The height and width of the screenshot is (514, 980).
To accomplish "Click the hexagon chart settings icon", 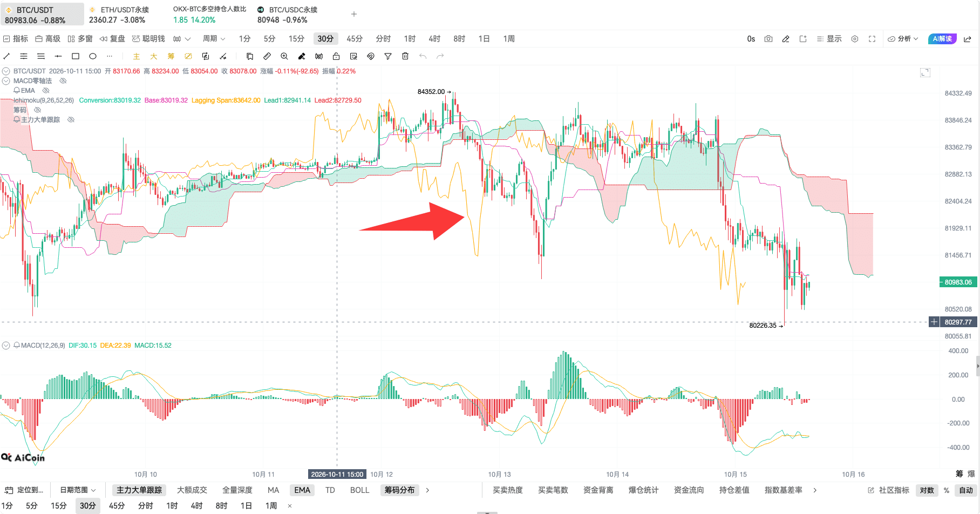I will (855, 39).
